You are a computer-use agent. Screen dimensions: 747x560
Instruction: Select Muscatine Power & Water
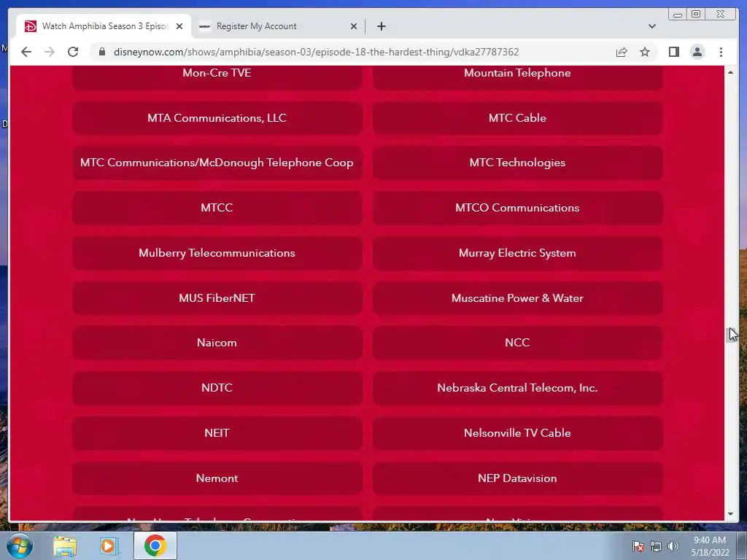(517, 298)
